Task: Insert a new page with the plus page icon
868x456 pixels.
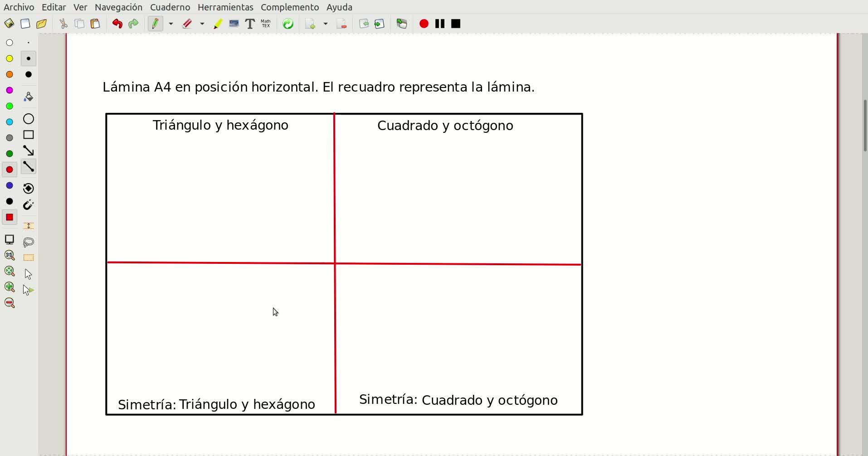Action: pos(310,24)
